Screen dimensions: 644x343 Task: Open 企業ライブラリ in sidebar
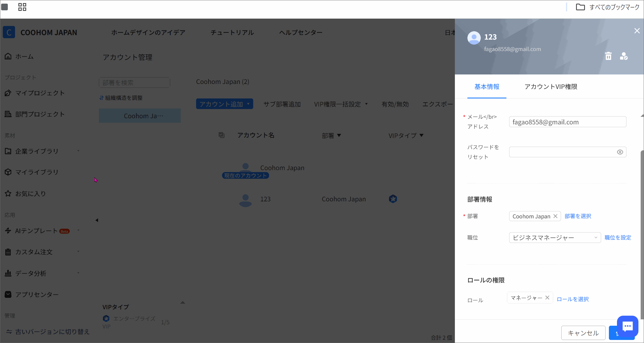point(32,151)
